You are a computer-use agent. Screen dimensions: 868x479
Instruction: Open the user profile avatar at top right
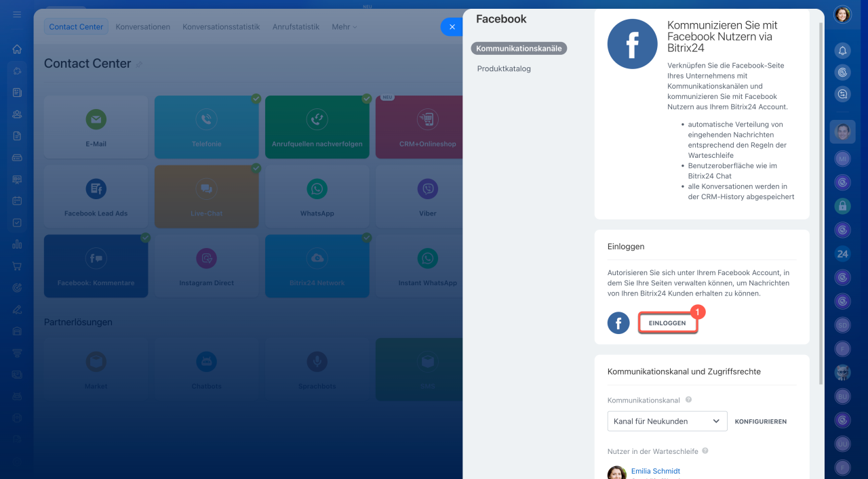coord(842,14)
